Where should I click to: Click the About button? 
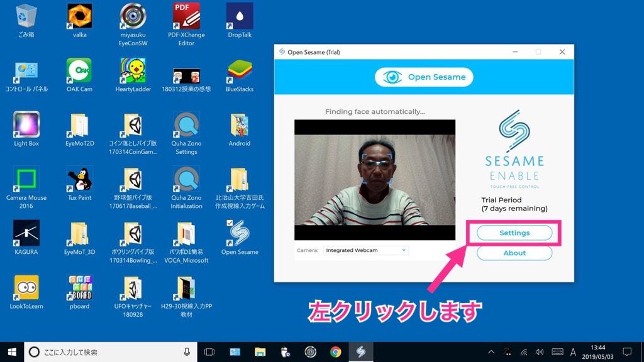point(514,253)
